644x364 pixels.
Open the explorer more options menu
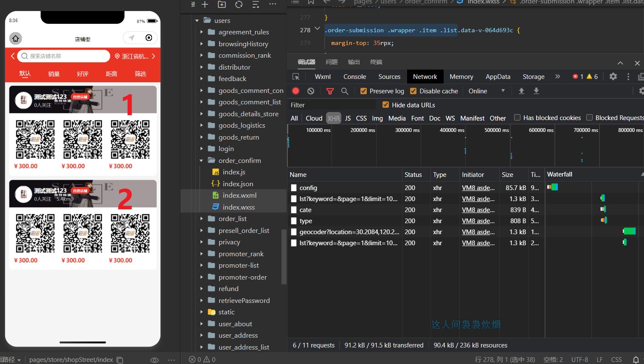tap(273, 4)
